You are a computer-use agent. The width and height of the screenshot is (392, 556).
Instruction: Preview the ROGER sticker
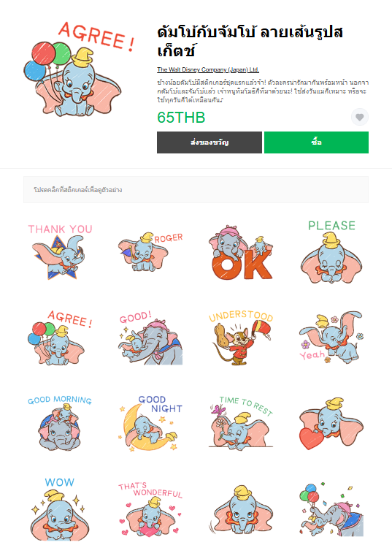pyautogui.click(x=150, y=251)
